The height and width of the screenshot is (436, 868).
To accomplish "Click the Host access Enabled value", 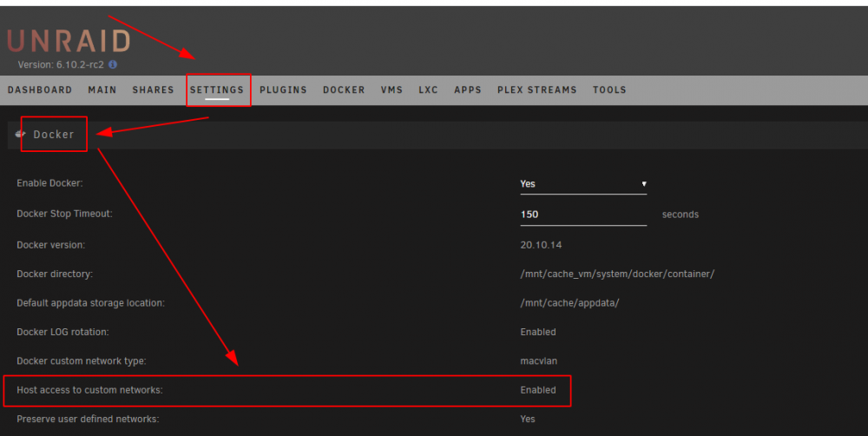I will pos(538,390).
